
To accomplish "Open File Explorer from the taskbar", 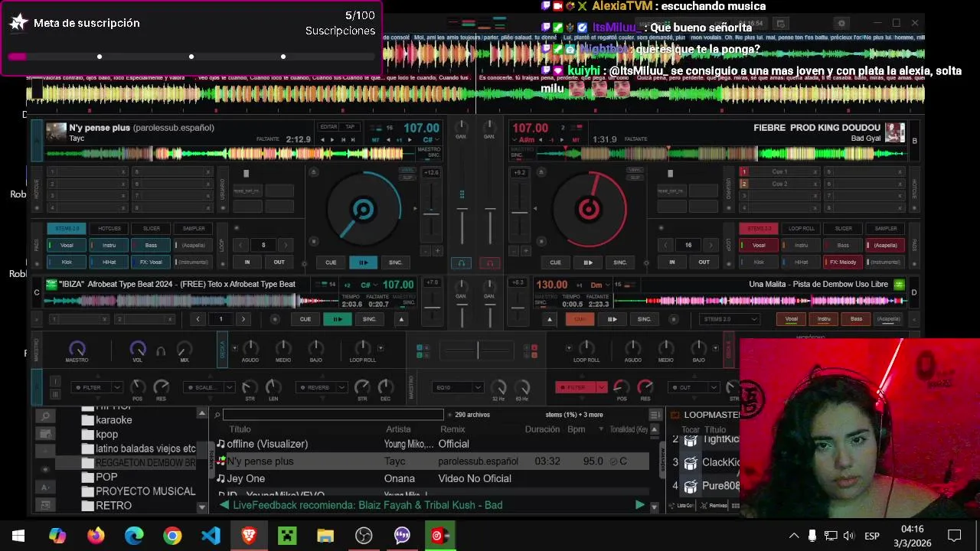I will click(325, 535).
